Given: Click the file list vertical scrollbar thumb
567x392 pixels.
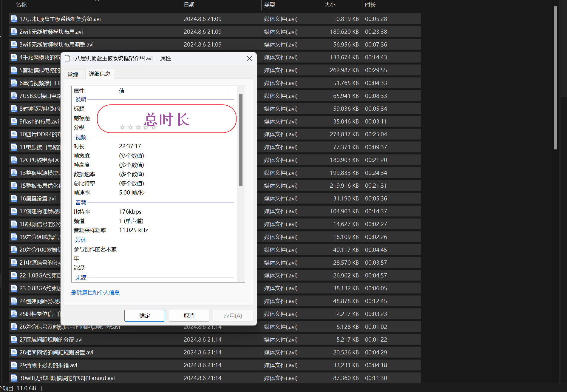Looking at the screenshot, I should point(555,78).
